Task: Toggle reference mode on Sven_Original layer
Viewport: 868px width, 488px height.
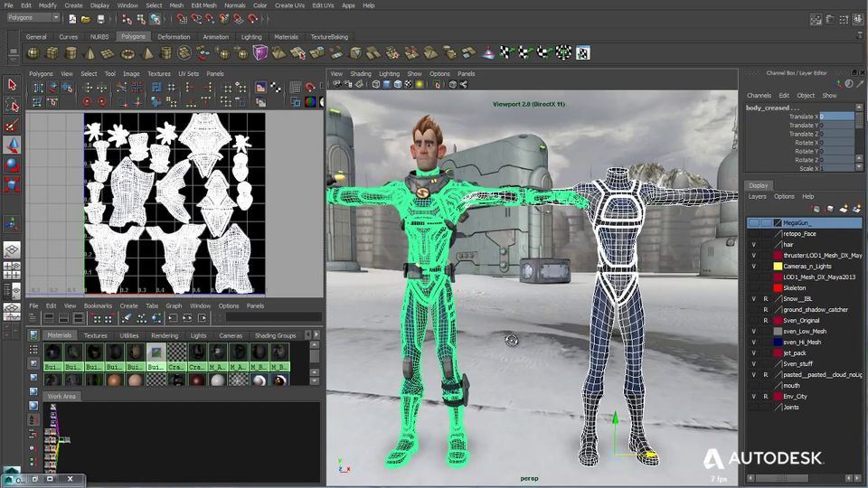Action: 766,320
